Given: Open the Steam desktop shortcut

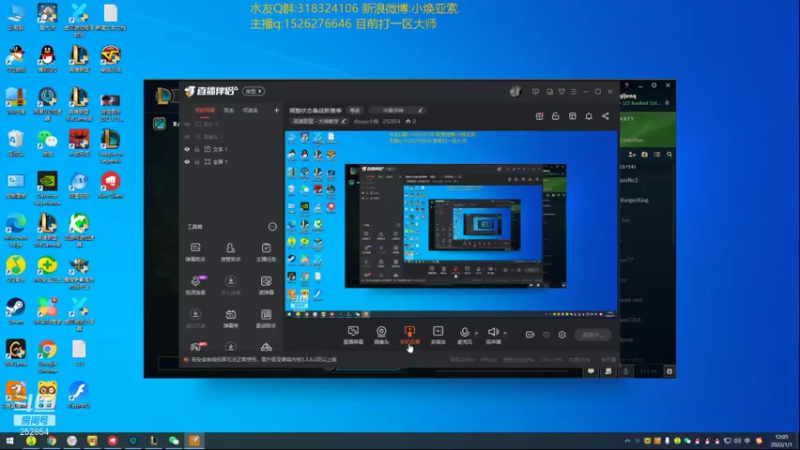Looking at the screenshot, I should tap(16, 311).
